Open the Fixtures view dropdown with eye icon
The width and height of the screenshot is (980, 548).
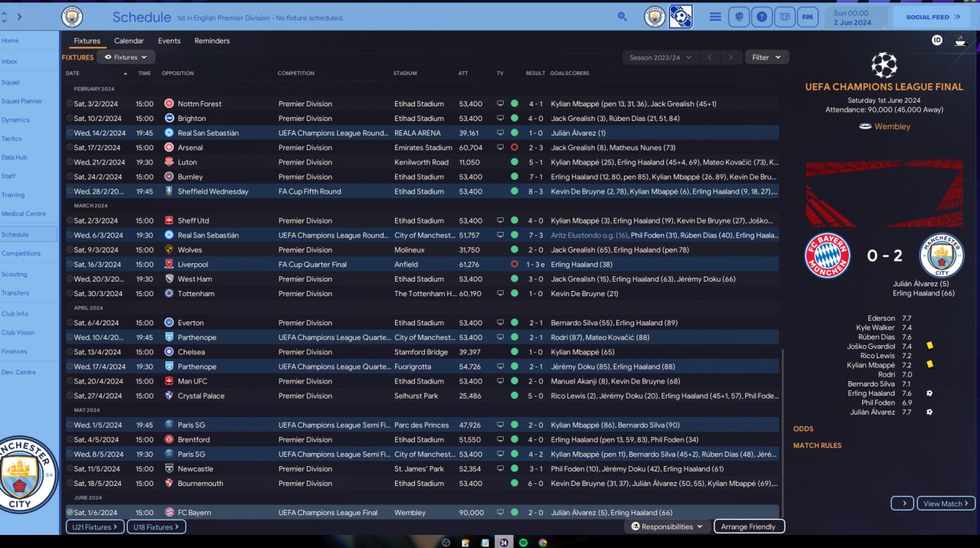pyautogui.click(x=126, y=57)
